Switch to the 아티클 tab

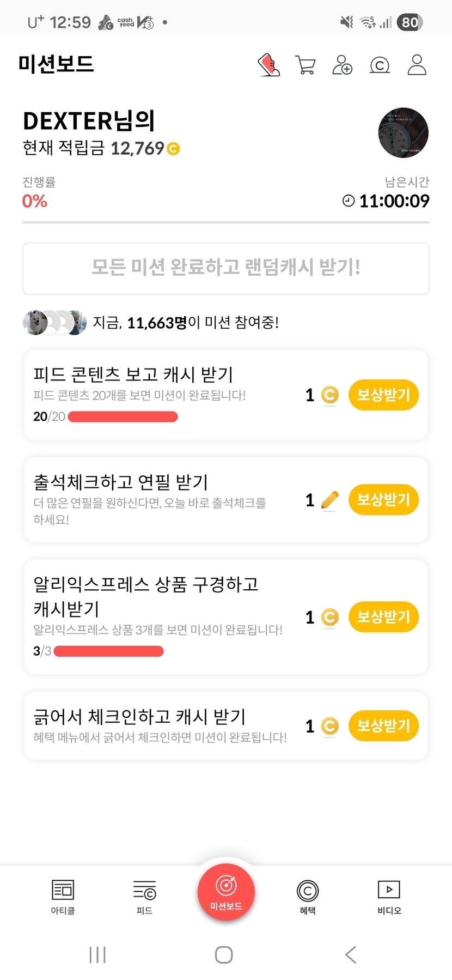tap(63, 896)
